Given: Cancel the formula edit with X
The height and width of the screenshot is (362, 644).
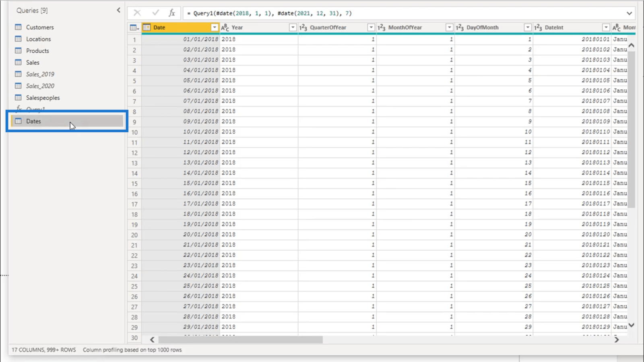Looking at the screenshot, I should tap(137, 13).
